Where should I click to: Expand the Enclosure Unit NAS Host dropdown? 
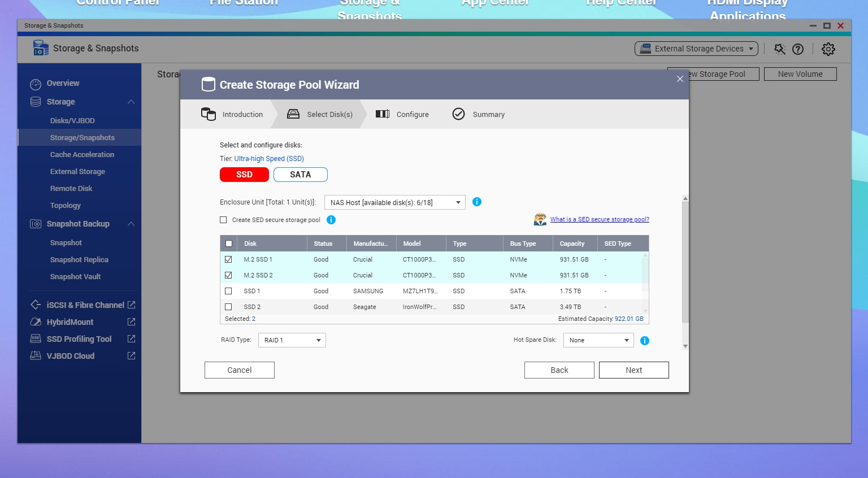(x=394, y=202)
